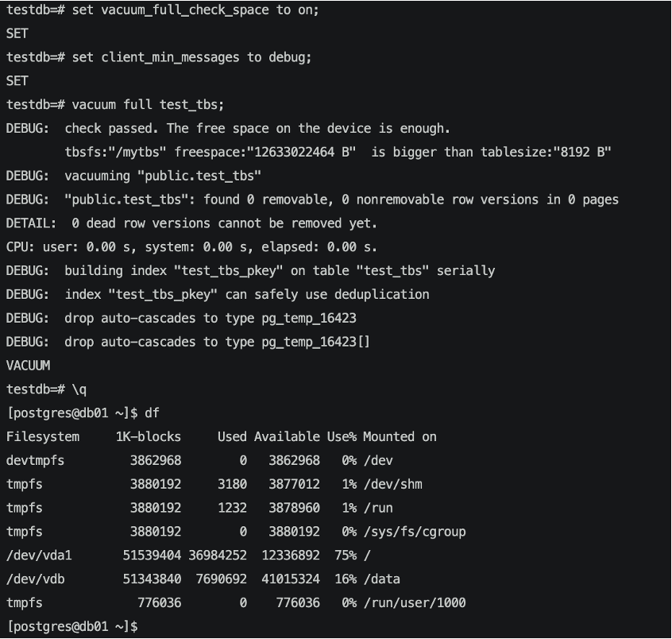Click the "/run/user/1000" mount point
This screenshot has width=672, height=639.
(414, 602)
